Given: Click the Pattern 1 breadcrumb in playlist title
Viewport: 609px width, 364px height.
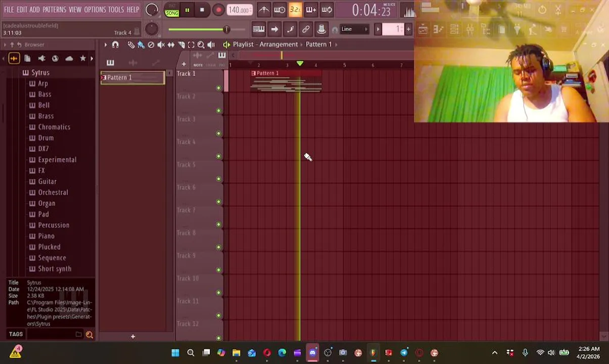Looking at the screenshot, I should pyautogui.click(x=319, y=44).
